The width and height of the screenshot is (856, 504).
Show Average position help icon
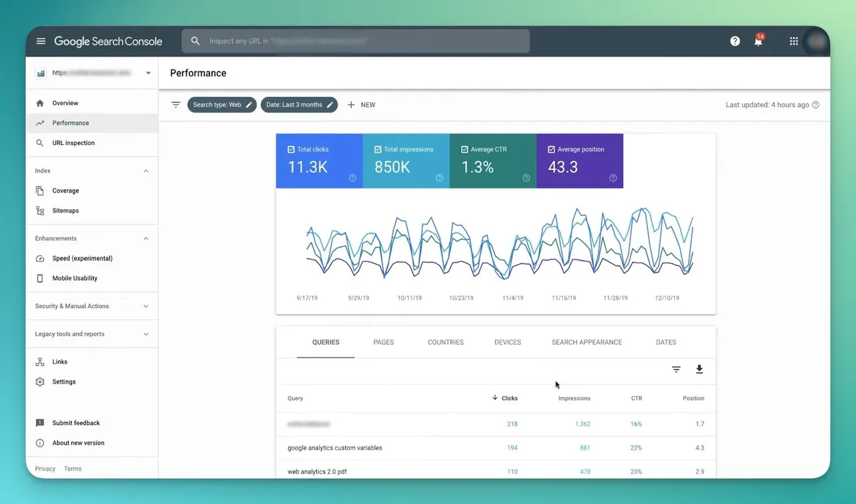613,178
